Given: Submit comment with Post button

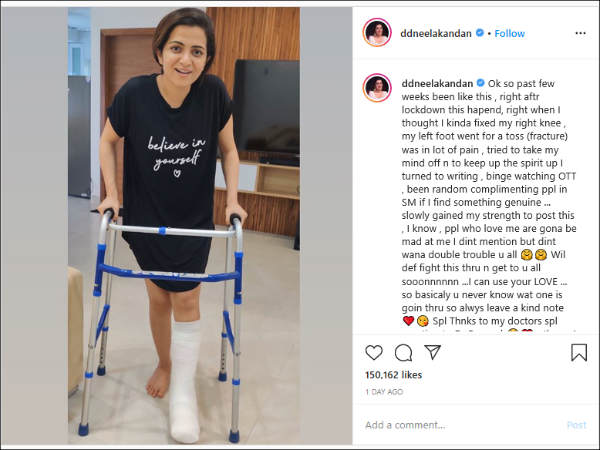Looking at the screenshot, I should (x=577, y=425).
